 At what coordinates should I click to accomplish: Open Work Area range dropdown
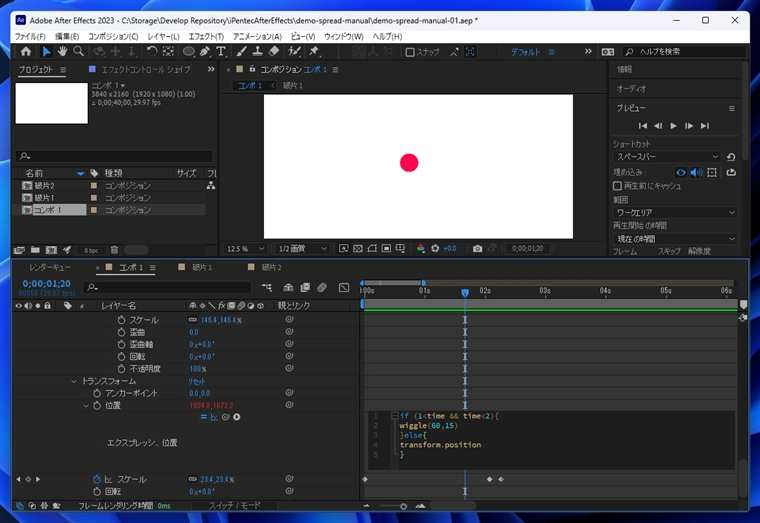675,213
